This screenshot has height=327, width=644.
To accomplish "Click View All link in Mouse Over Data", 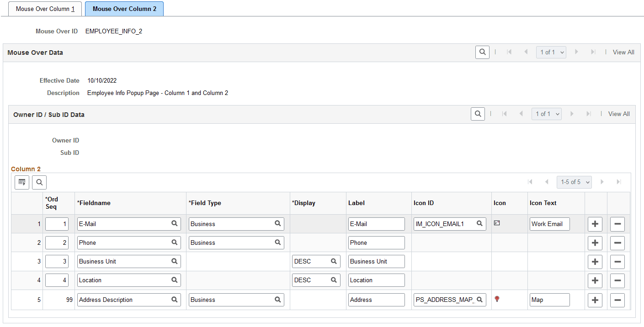I will click(623, 52).
